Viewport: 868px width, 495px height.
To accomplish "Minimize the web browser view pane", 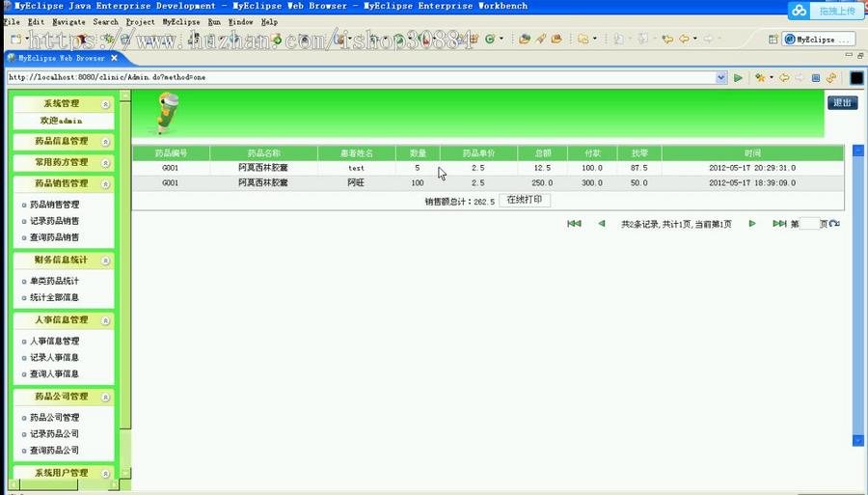I will pos(849,55).
